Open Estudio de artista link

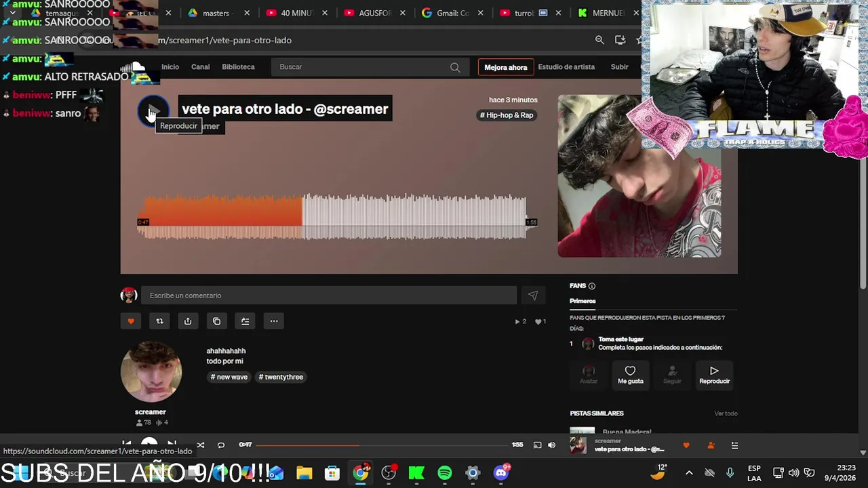pyautogui.click(x=566, y=67)
